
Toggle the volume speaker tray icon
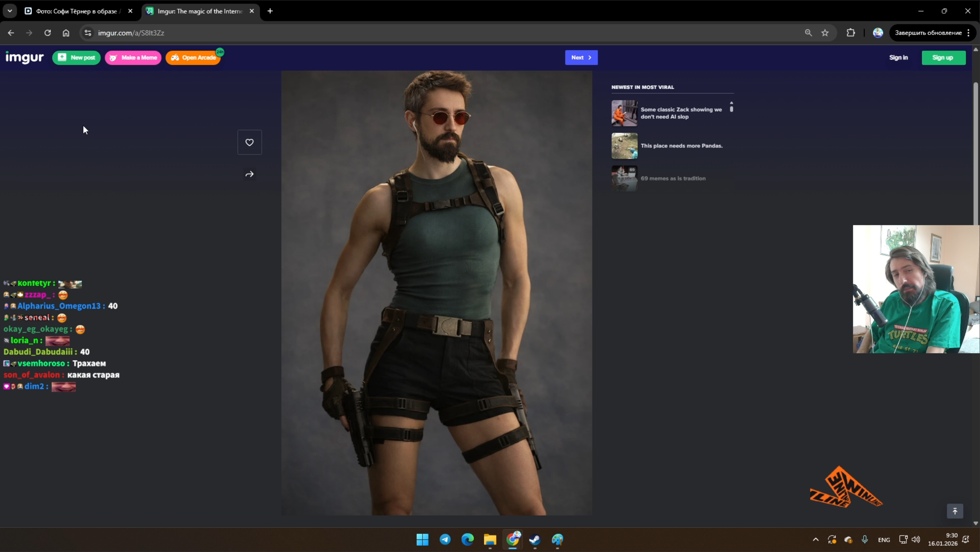[x=916, y=539]
